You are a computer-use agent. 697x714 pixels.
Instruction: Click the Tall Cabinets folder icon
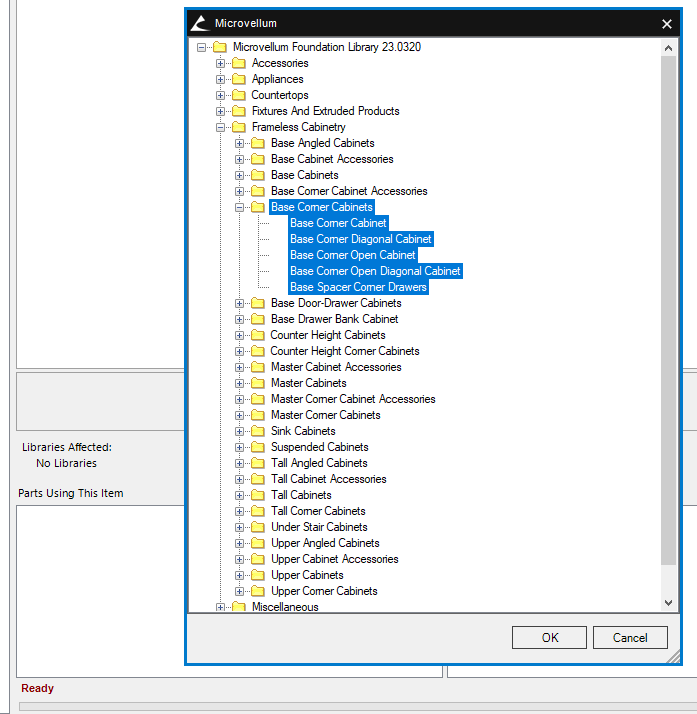coord(258,495)
